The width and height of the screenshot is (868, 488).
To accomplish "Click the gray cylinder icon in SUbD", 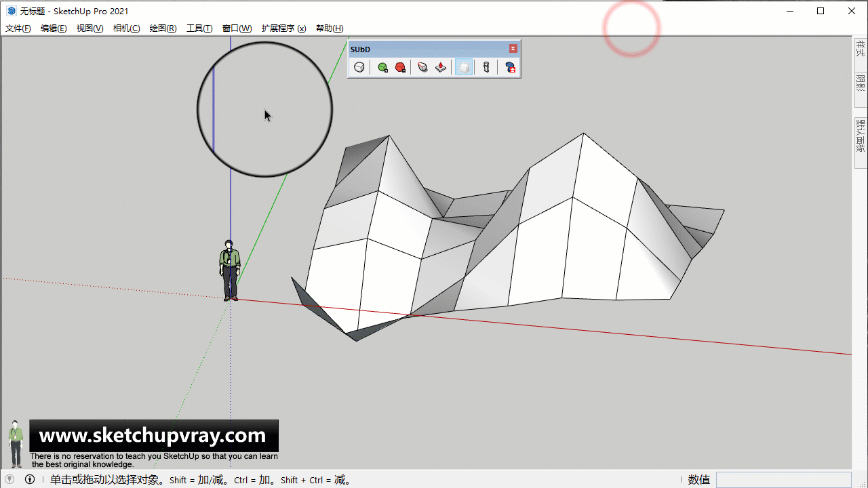I will [x=486, y=67].
